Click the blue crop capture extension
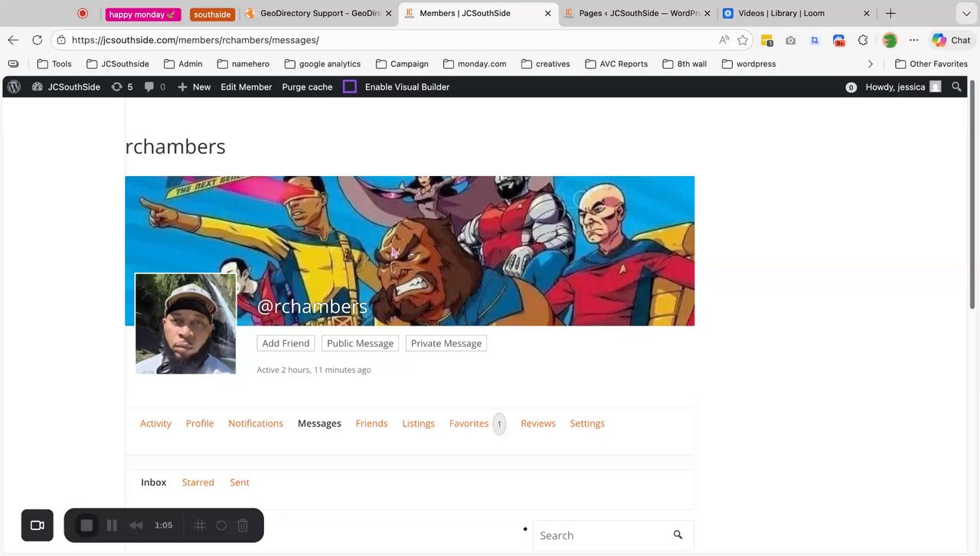The width and height of the screenshot is (980, 556). pyautogui.click(x=815, y=41)
